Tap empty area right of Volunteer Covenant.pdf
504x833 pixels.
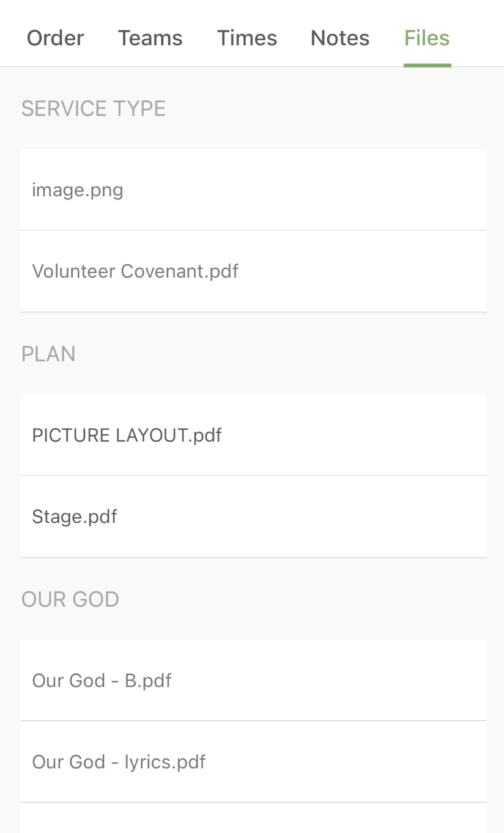pos(364,271)
